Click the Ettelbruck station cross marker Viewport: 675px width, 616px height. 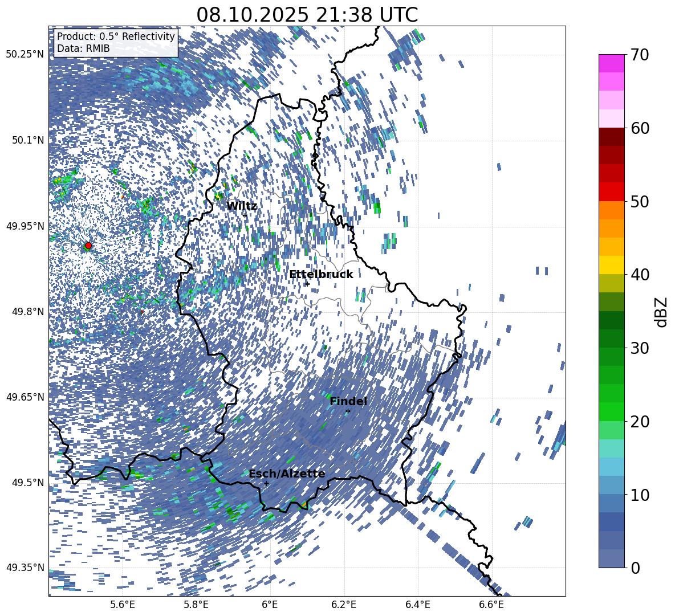coord(307,284)
